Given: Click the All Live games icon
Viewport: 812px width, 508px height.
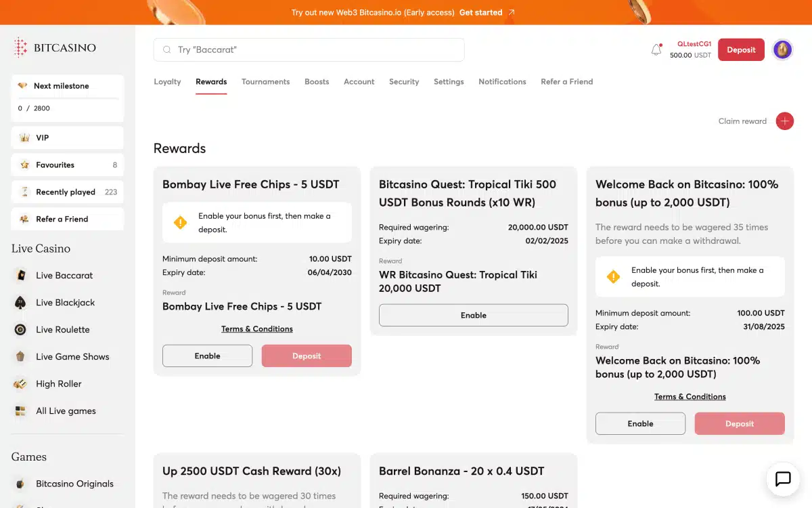Looking at the screenshot, I should click(x=20, y=410).
